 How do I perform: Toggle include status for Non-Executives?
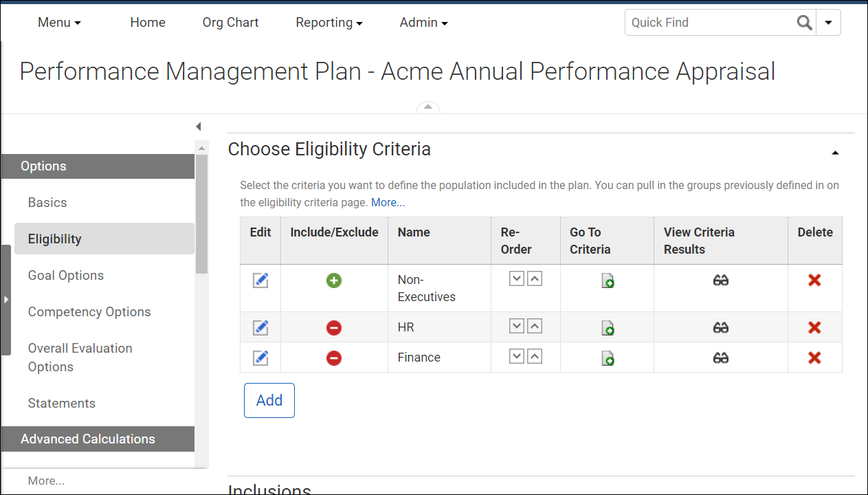coord(333,280)
